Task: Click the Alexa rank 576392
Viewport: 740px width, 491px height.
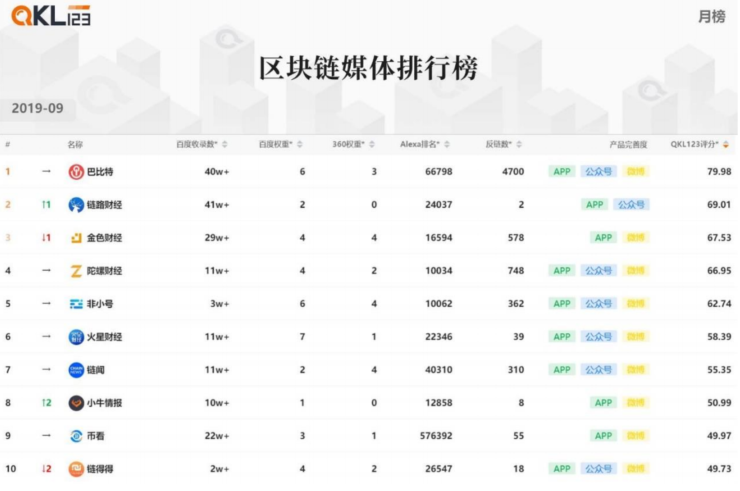Action: [x=436, y=436]
